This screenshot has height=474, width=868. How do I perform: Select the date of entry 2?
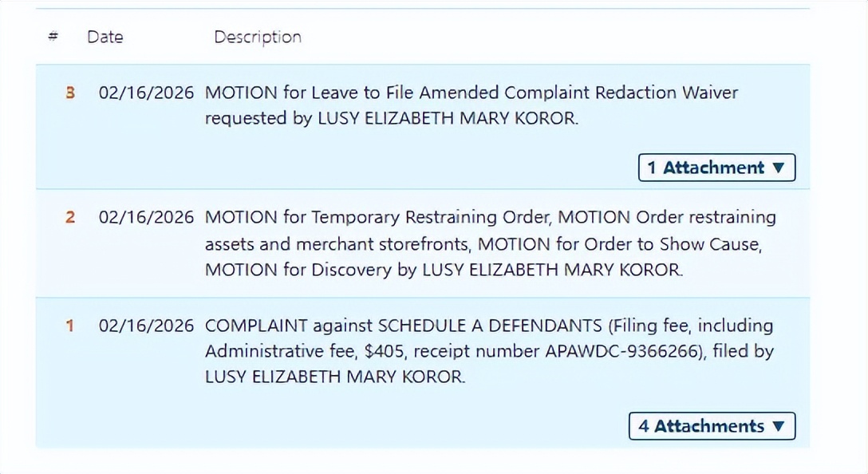tap(146, 217)
